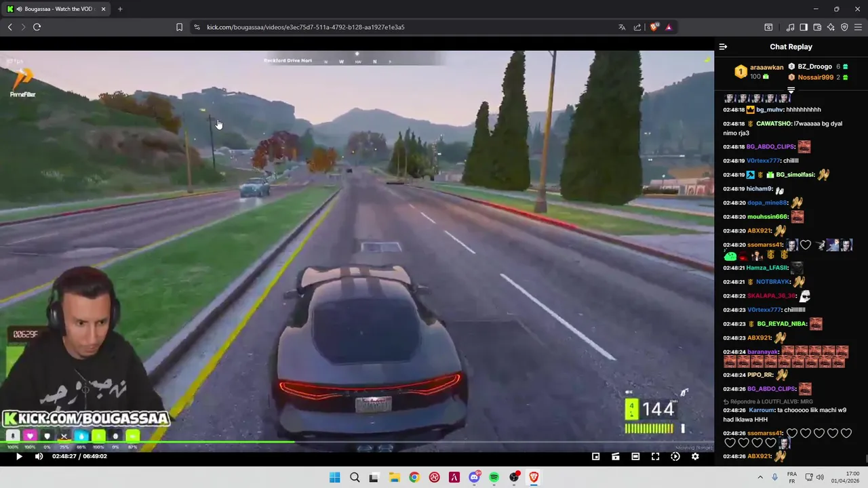Click chat user SKALAPA_36_36's username
Image resolution: width=868 pixels, height=488 pixels.
[x=771, y=296]
